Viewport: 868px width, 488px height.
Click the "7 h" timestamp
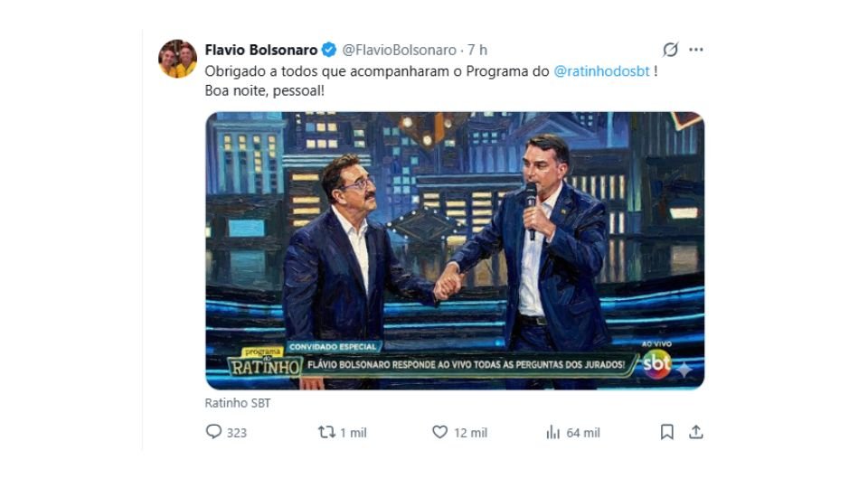click(x=477, y=50)
